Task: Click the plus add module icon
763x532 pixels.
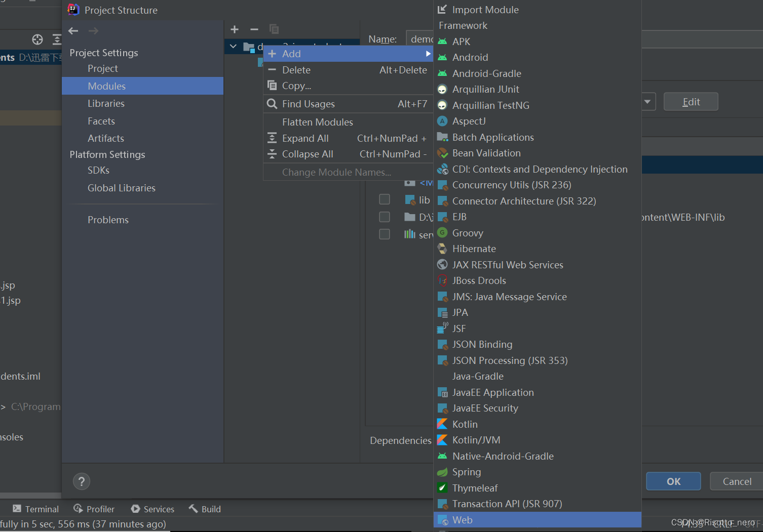Action: click(235, 29)
